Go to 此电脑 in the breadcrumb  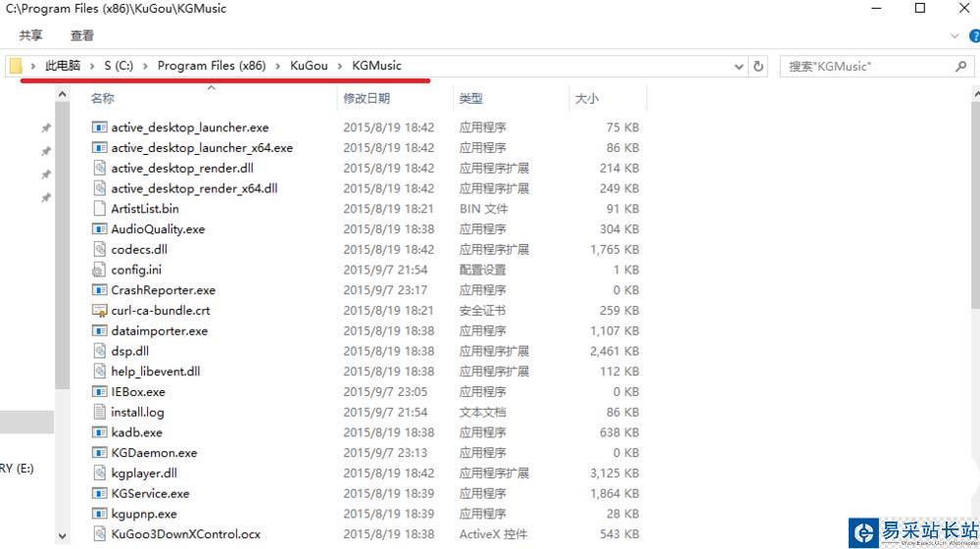pos(63,66)
